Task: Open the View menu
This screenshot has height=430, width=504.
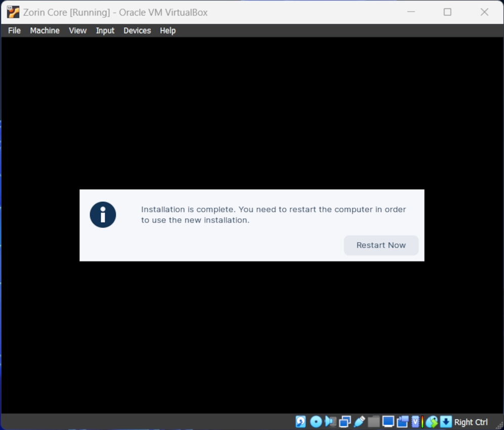Action: pos(77,30)
